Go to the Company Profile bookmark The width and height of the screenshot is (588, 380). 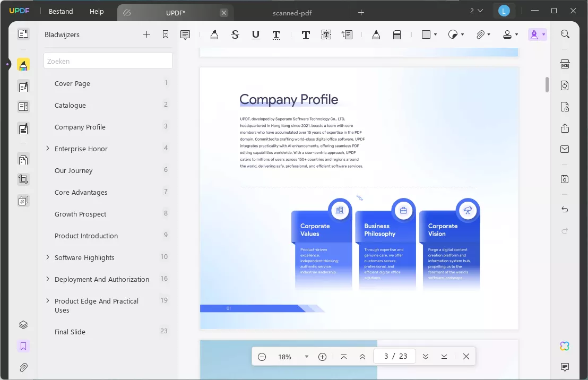click(80, 127)
